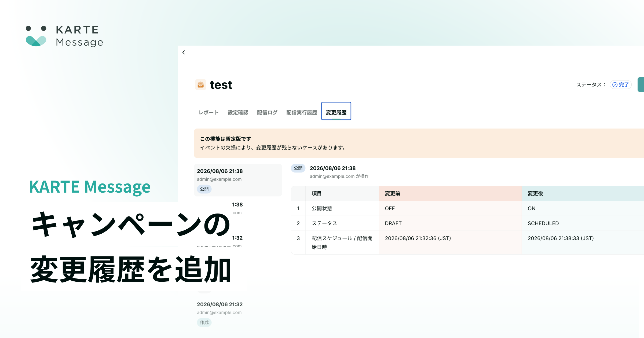Click the 2026/08/06 21:32:36 (JST) cell
The height and width of the screenshot is (338, 644).
tap(450, 243)
